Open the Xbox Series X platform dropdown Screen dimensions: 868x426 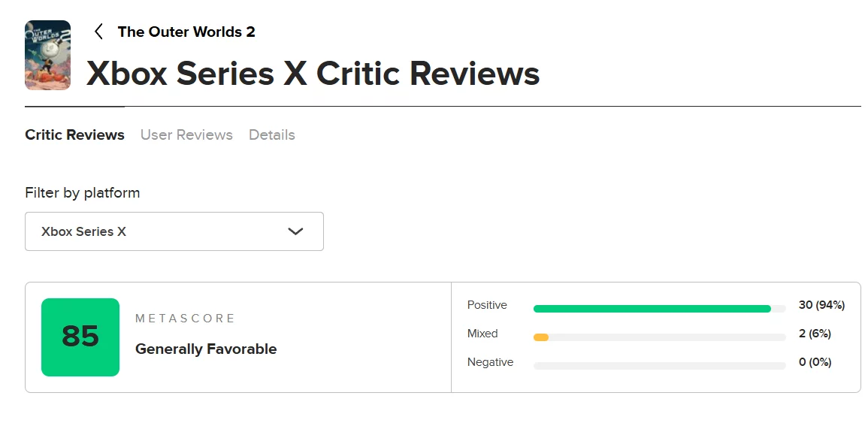pos(174,231)
